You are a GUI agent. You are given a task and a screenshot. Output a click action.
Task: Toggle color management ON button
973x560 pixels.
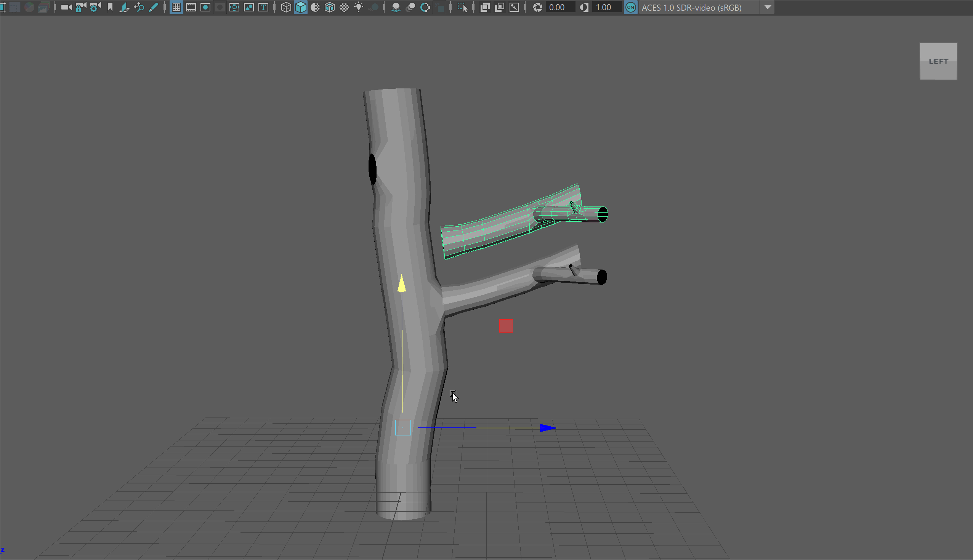(x=630, y=7)
